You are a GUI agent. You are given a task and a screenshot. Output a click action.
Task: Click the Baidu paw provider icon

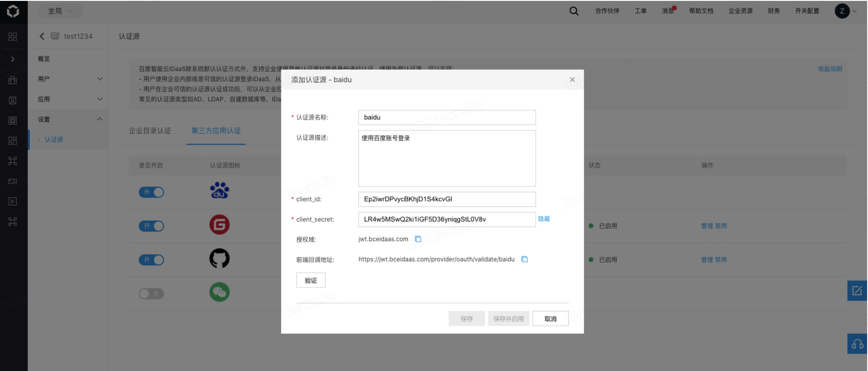coord(220,190)
